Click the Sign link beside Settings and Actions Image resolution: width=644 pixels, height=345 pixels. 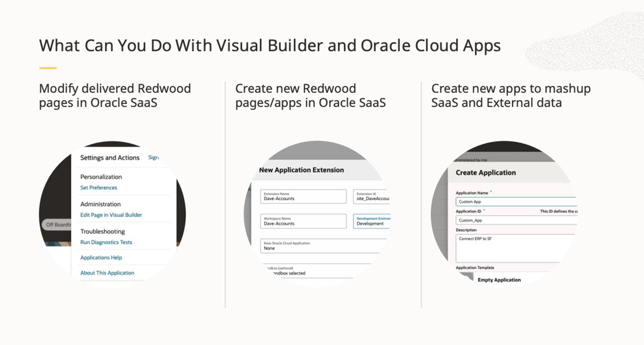tap(154, 158)
